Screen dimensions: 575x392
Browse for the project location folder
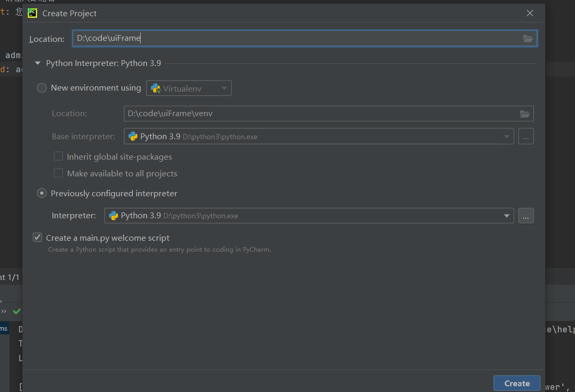click(528, 39)
